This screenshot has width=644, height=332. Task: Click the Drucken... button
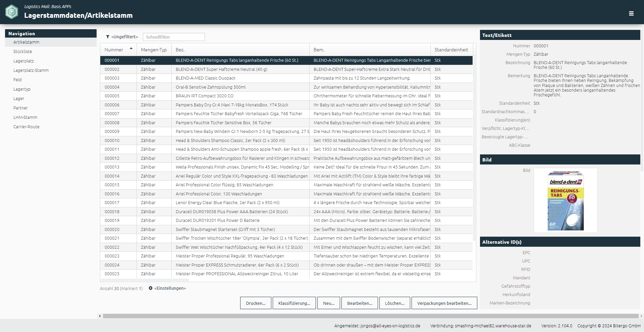tap(256, 303)
